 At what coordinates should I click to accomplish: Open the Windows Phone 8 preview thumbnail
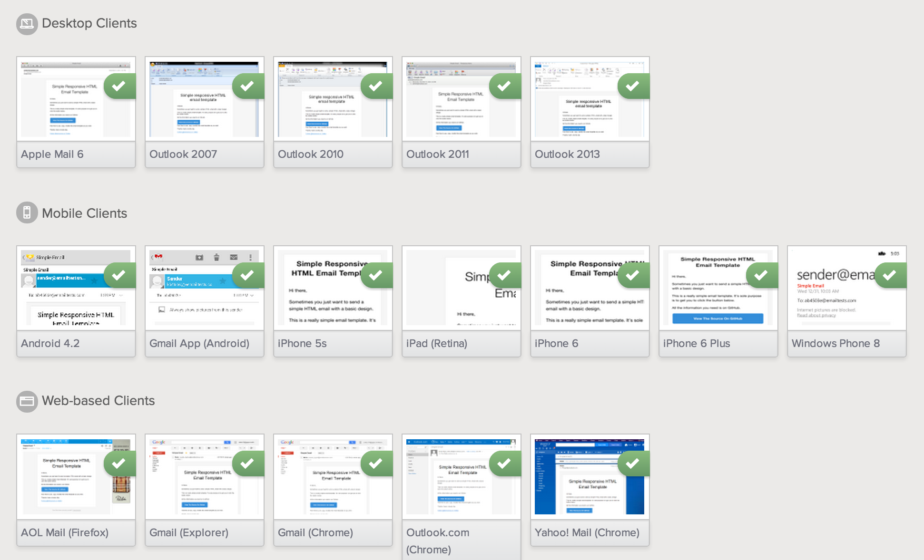pos(846,288)
